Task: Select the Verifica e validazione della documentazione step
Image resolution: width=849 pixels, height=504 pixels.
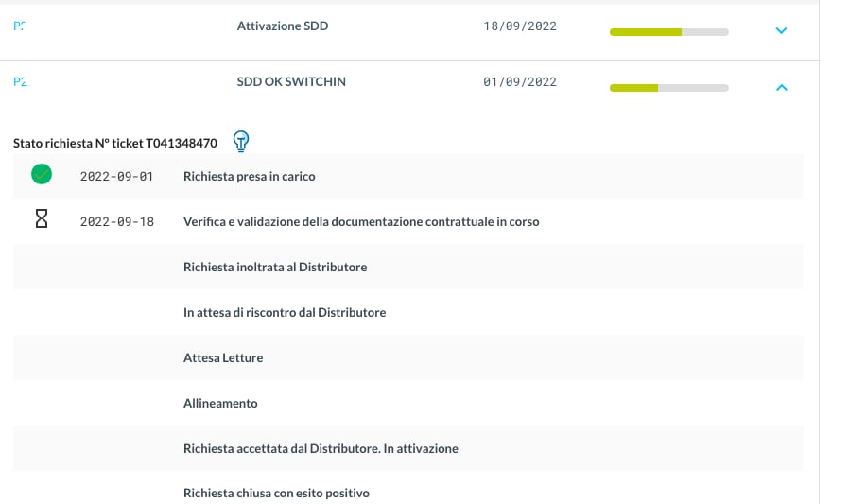Action: tap(361, 222)
